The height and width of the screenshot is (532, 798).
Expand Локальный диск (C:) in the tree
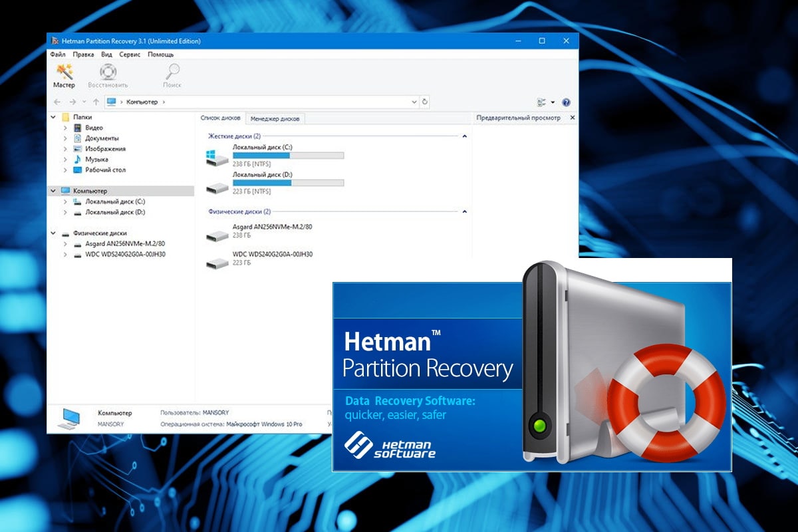click(x=65, y=201)
